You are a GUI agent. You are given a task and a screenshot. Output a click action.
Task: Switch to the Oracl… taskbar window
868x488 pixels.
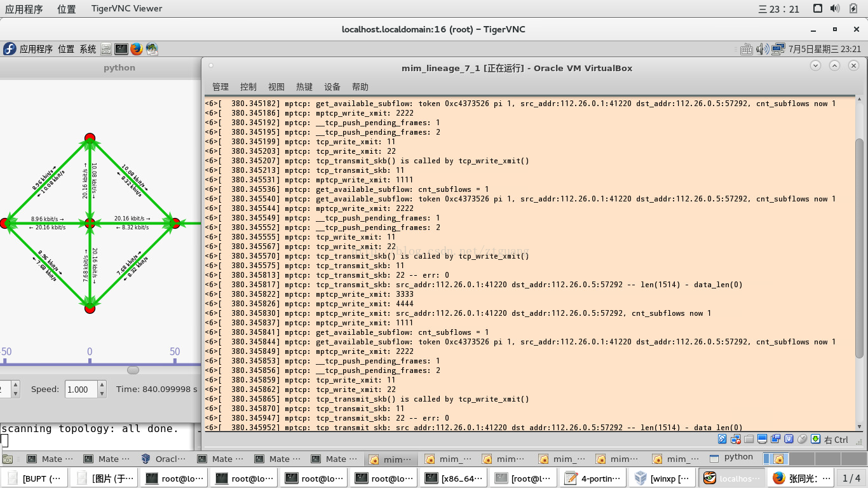[164, 459]
